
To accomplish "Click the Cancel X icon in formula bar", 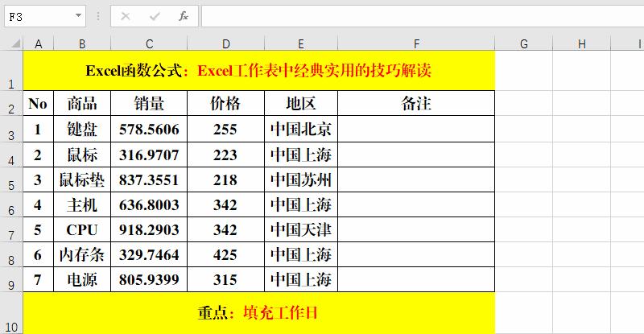I will [126, 16].
